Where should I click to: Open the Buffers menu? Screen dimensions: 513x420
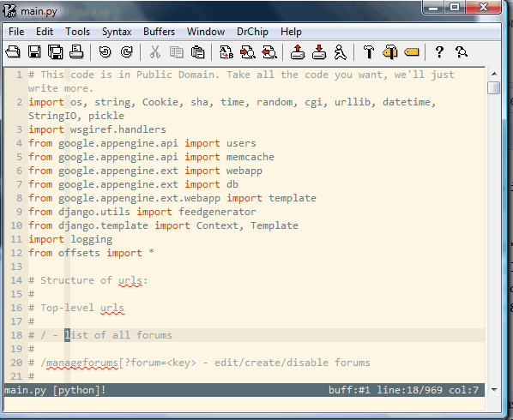pos(159,32)
